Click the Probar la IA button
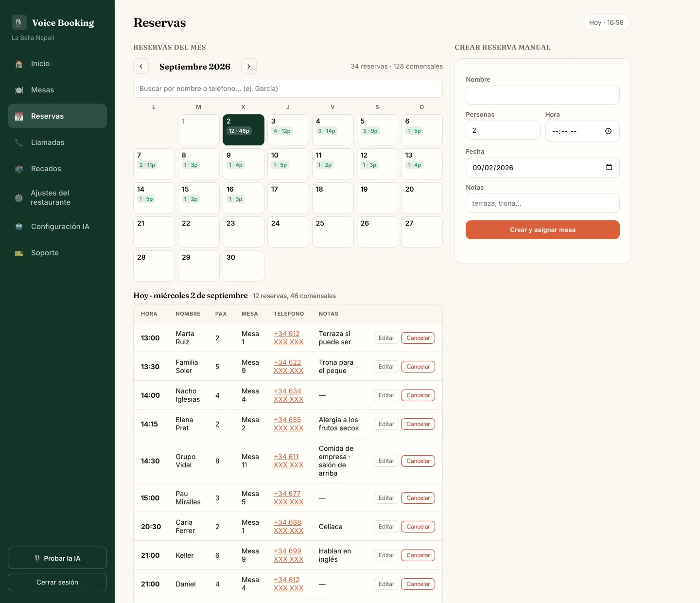Image resolution: width=700 pixels, height=603 pixels. [57, 558]
